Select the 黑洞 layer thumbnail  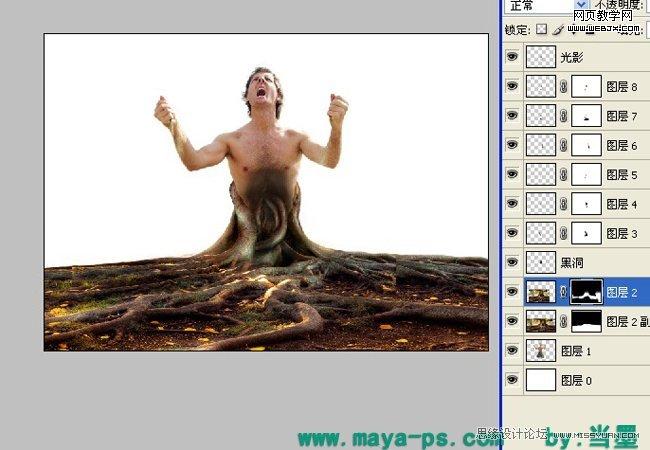[x=541, y=262]
